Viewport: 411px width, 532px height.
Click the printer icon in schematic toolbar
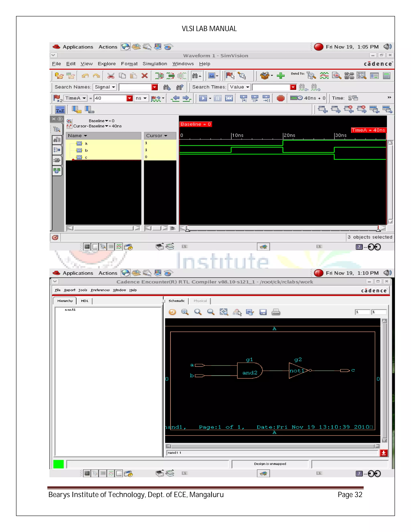click(x=276, y=312)
